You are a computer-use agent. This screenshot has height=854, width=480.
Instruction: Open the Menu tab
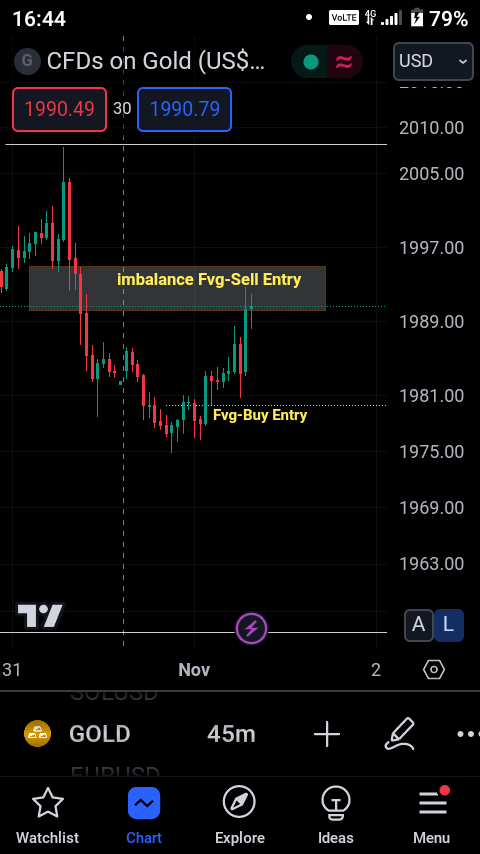click(432, 816)
